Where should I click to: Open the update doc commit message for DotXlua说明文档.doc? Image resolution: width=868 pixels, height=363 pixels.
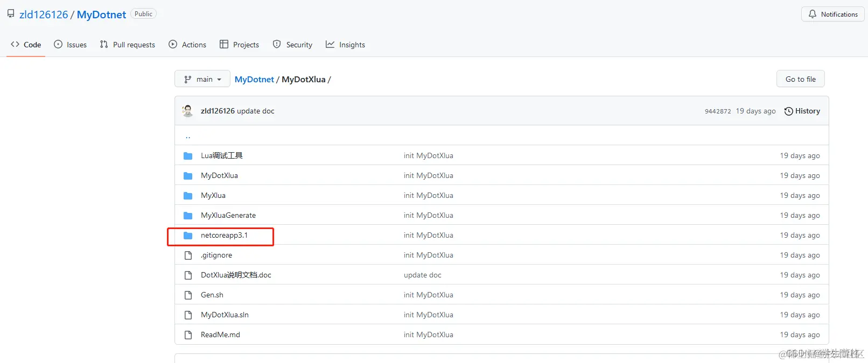[423, 275]
